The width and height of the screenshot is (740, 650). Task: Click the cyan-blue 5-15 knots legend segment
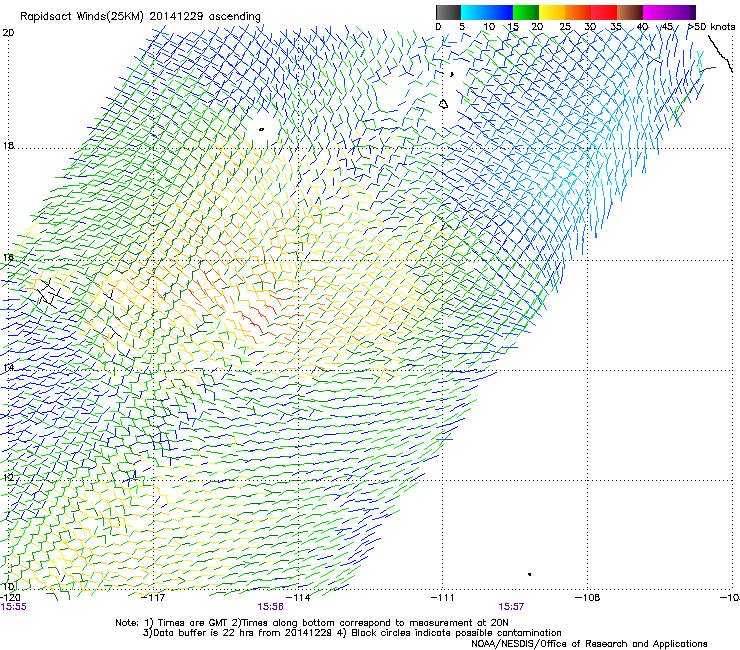click(x=487, y=12)
